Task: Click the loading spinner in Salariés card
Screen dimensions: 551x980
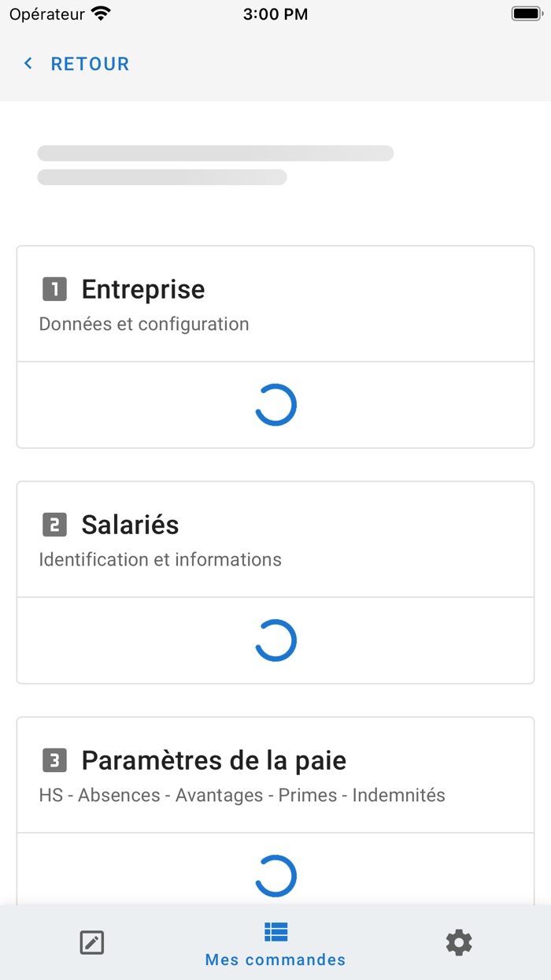Action: click(275, 640)
